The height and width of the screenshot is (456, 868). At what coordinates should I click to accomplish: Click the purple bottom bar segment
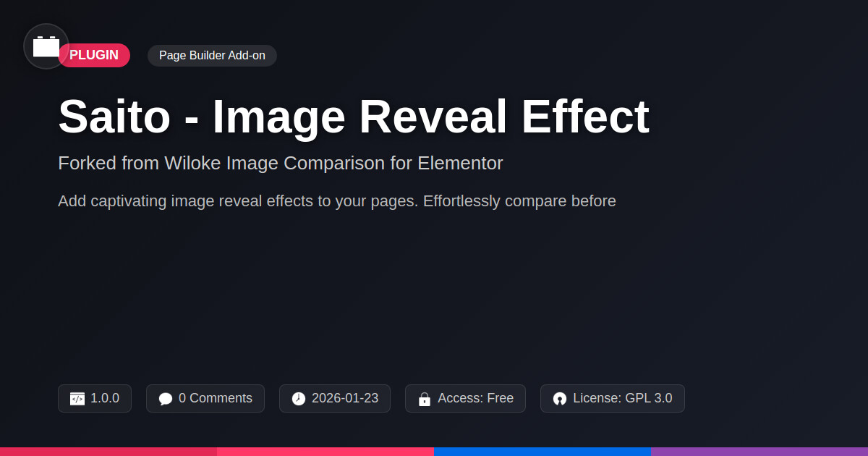(x=759, y=451)
